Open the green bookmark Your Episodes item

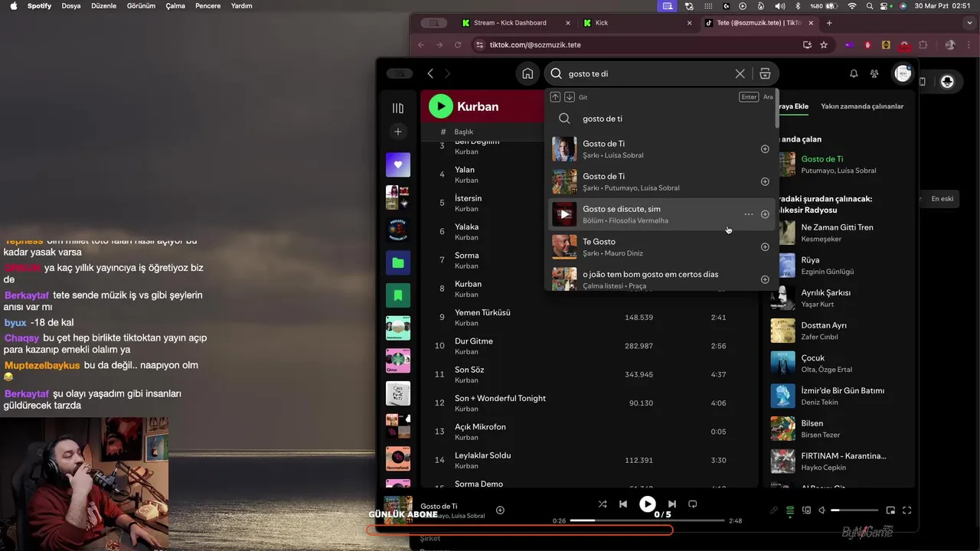[x=397, y=295]
